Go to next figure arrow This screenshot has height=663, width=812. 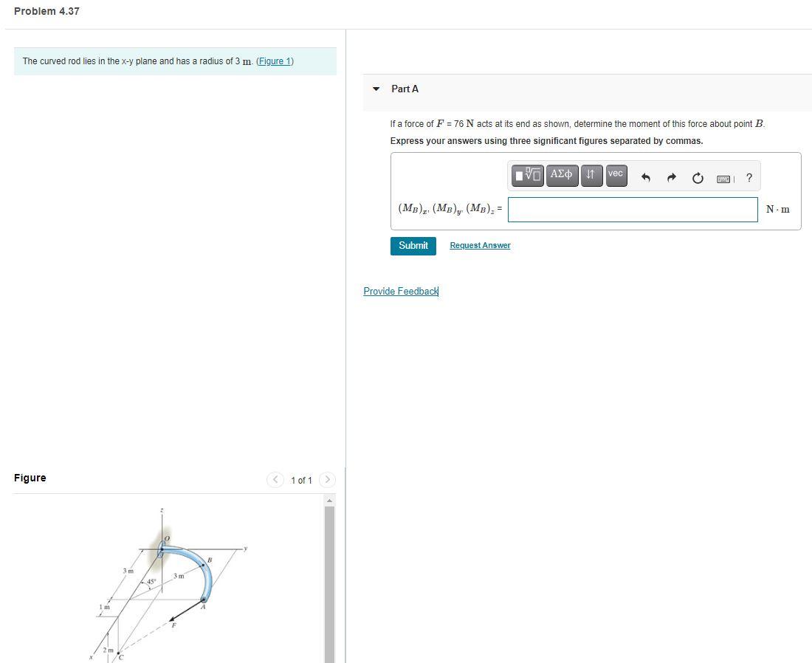327,480
